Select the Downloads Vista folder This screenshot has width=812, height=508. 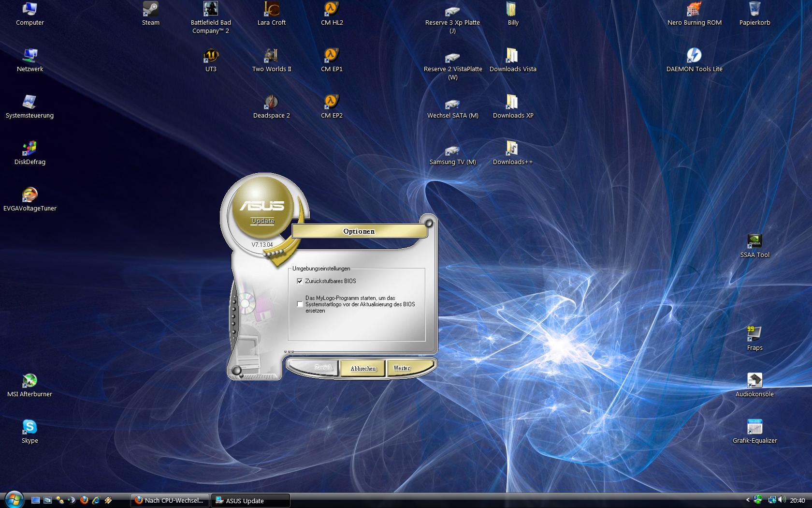coord(513,60)
